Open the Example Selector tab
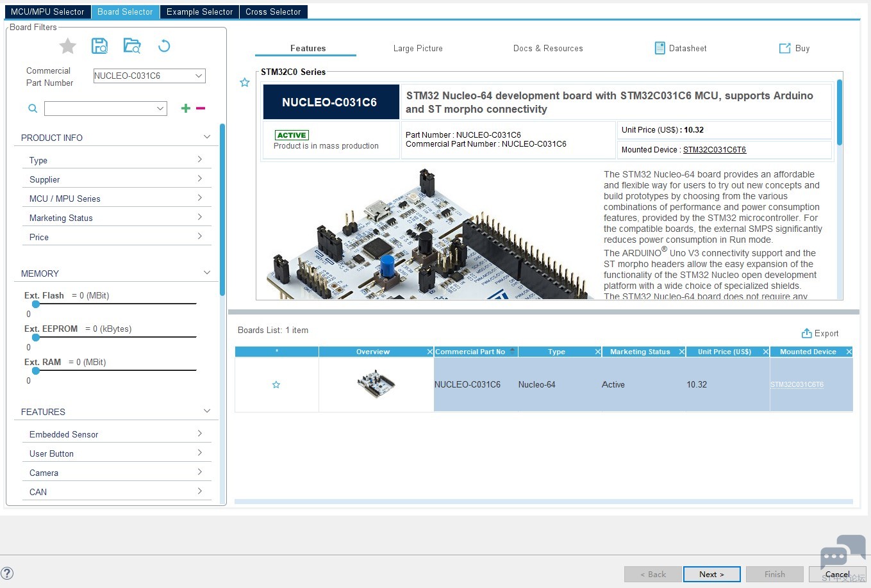This screenshot has height=588, width=871. tap(200, 12)
